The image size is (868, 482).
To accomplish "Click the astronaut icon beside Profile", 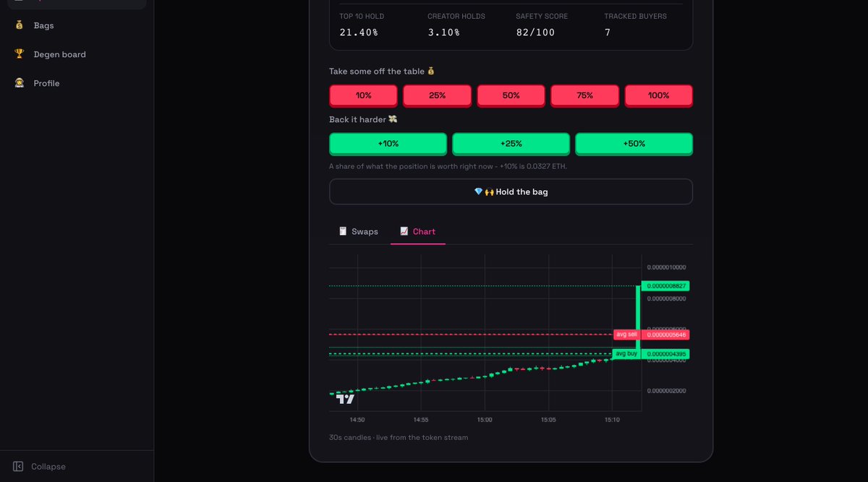I will tap(20, 83).
